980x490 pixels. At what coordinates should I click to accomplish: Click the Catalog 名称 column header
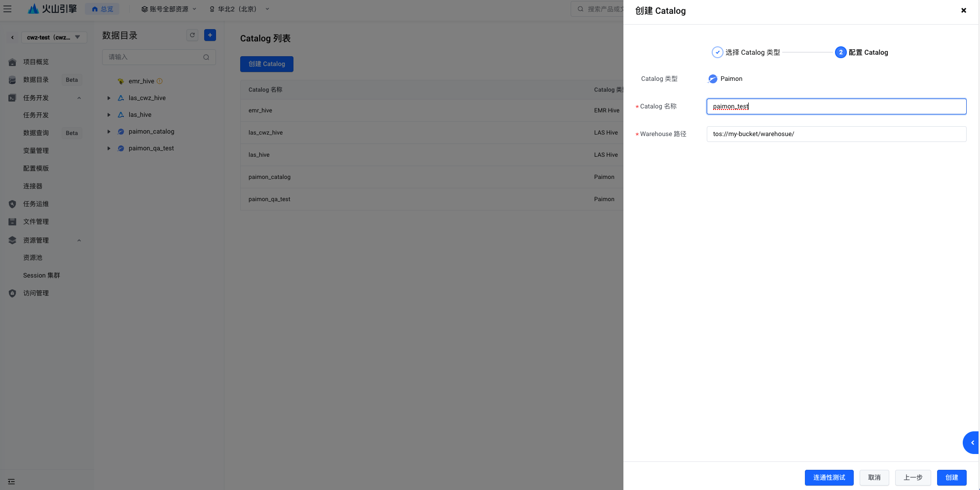[265, 90]
